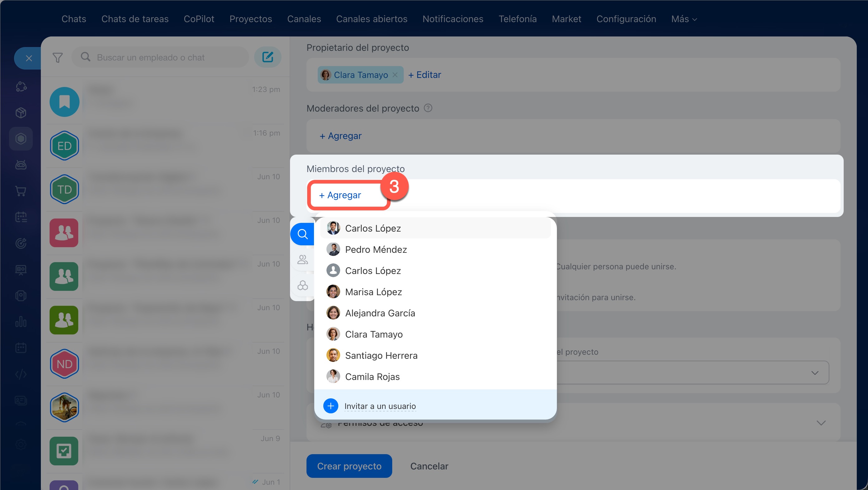Click the Crear proyecto button
Screen dimensions: 868x490
(349, 466)
